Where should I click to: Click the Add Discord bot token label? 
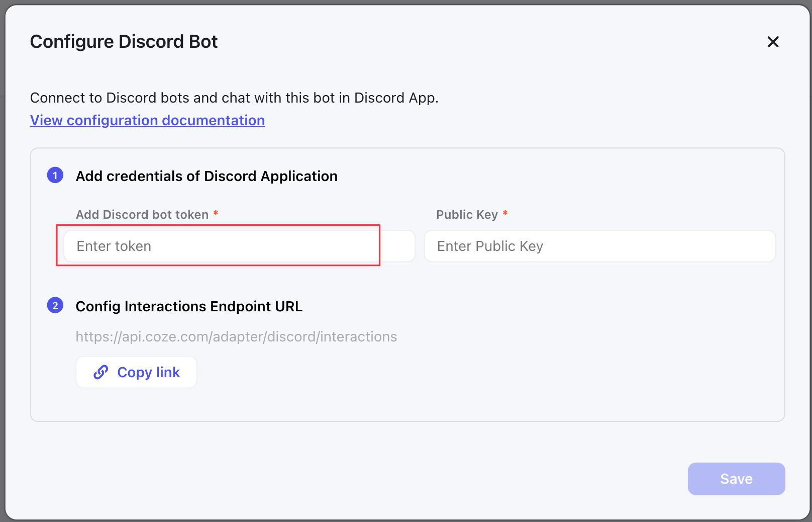pos(142,215)
